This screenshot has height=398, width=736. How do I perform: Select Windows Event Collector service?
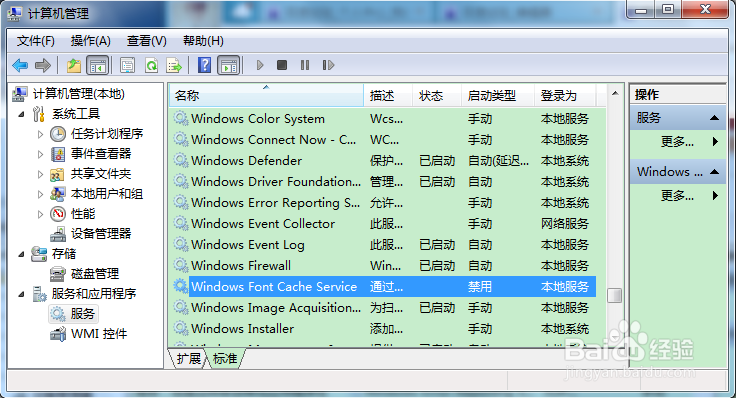pyautogui.click(x=383, y=224)
